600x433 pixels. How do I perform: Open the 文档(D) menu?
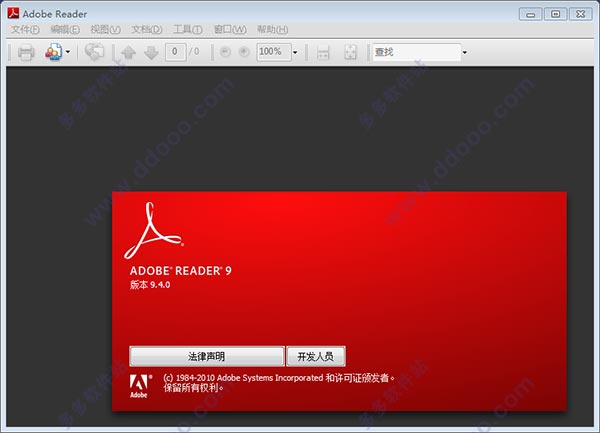pyautogui.click(x=147, y=29)
